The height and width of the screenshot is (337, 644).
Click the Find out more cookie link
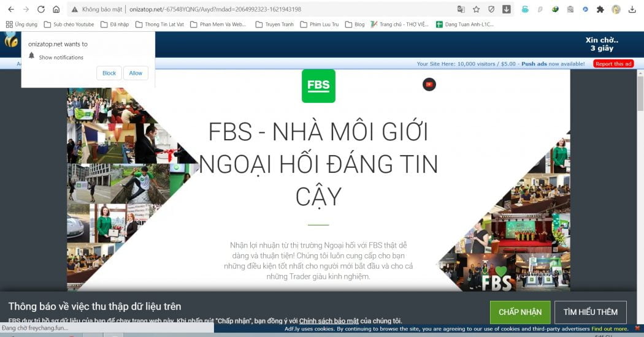pyautogui.click(x=610, y=329)
